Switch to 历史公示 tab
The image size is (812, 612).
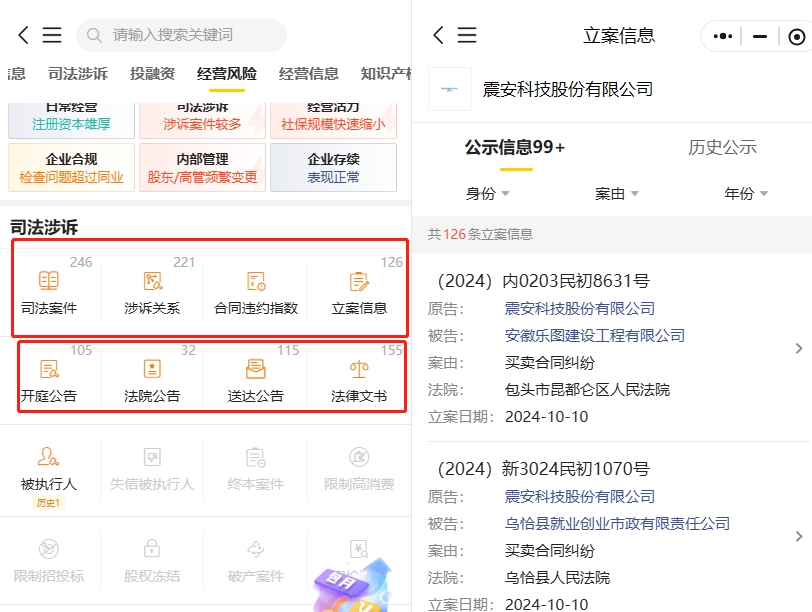point(722,147)
